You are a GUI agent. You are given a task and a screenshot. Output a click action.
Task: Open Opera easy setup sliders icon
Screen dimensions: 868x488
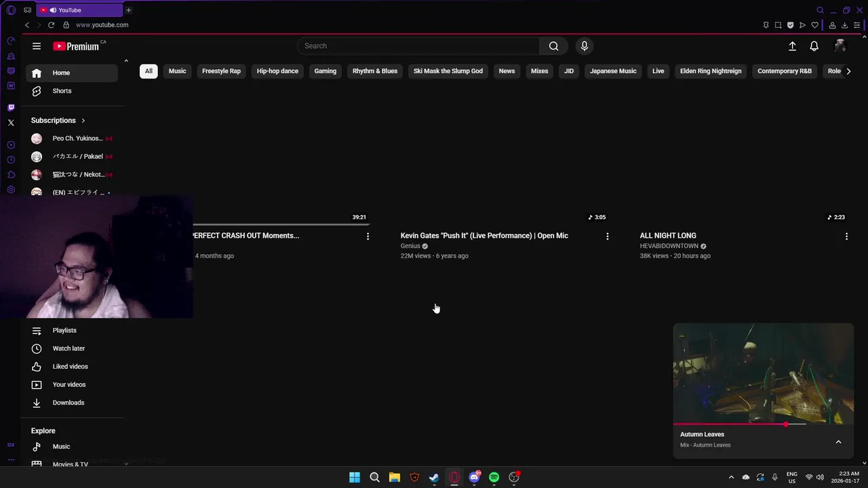856,25
